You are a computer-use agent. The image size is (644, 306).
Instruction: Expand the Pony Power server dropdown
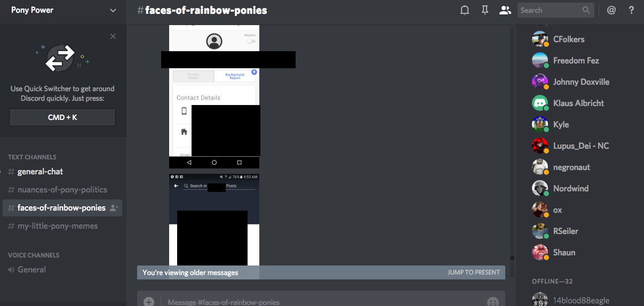(113, 10)
